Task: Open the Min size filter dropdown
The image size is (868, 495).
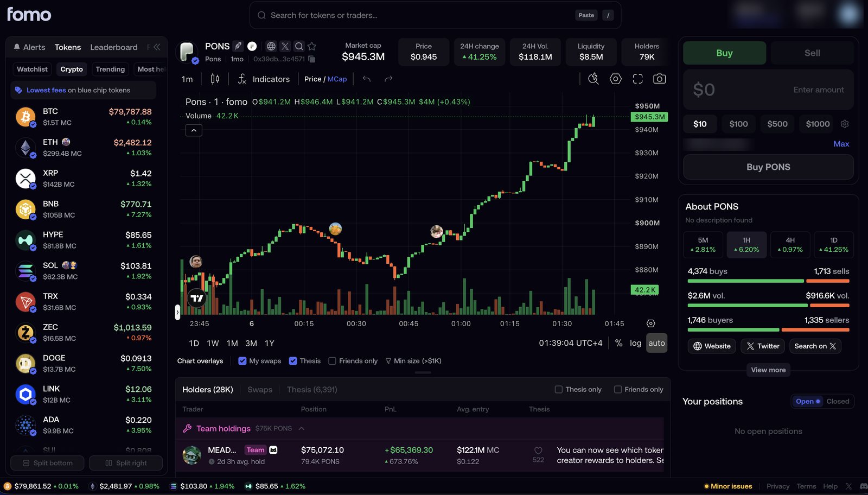Action: click(x=413, y=361)
